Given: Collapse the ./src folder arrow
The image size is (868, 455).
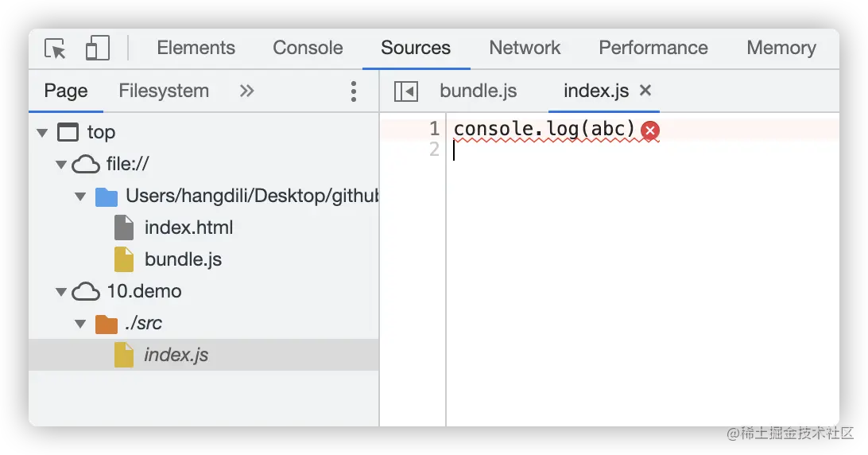Looking at the screenshot, I should coord(80,325).
